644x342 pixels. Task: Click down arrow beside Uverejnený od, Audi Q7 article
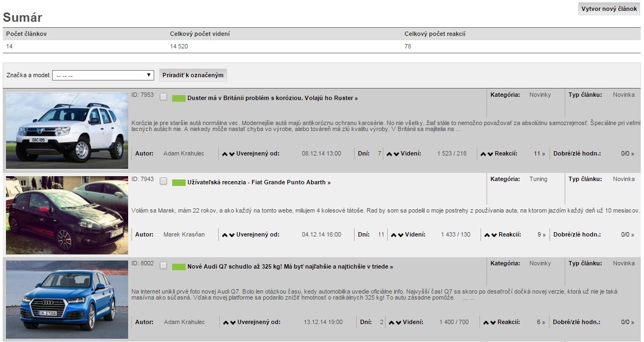233,322
